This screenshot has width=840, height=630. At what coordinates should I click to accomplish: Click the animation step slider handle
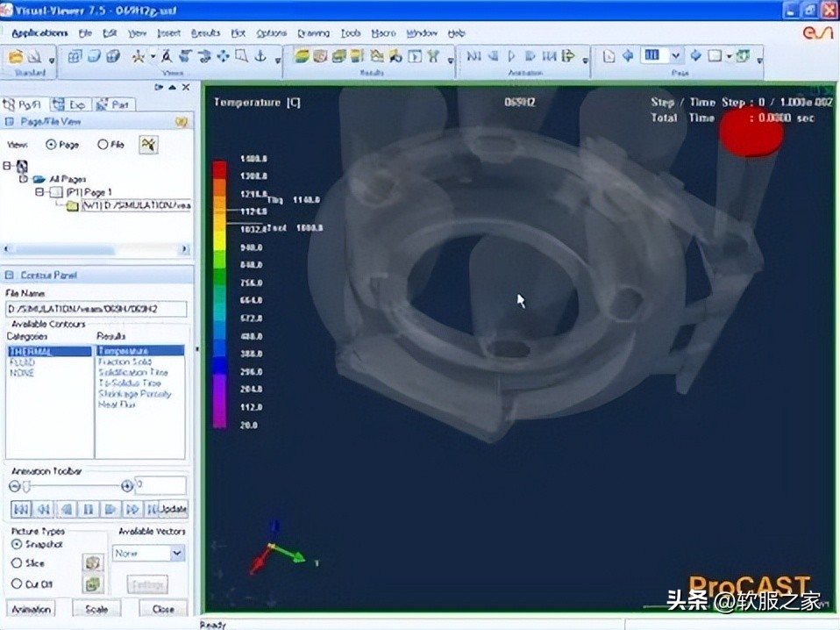coord(25,486)
